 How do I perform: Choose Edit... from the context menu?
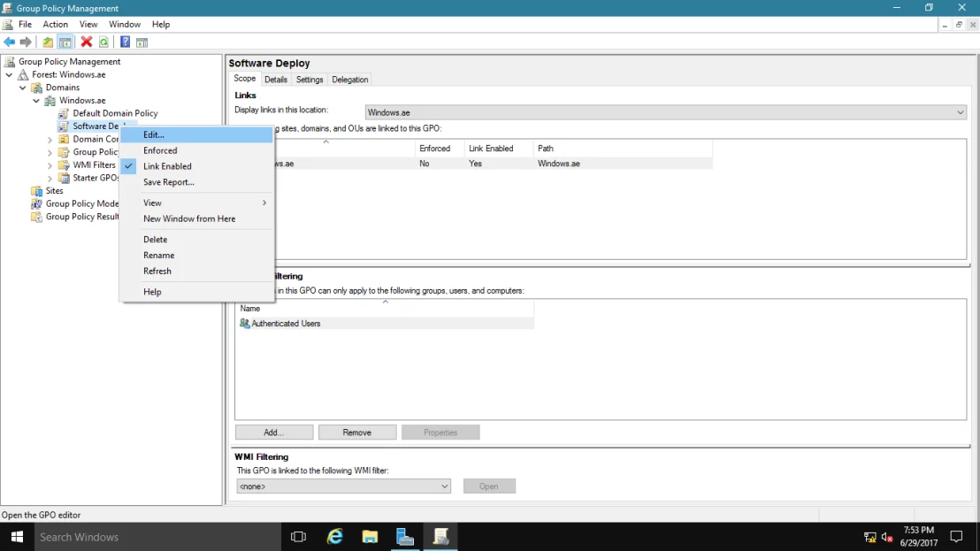197,134
